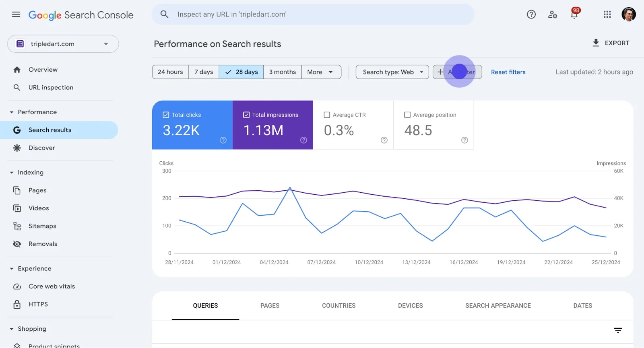Click the search magnifier icon

click(164, 14)
